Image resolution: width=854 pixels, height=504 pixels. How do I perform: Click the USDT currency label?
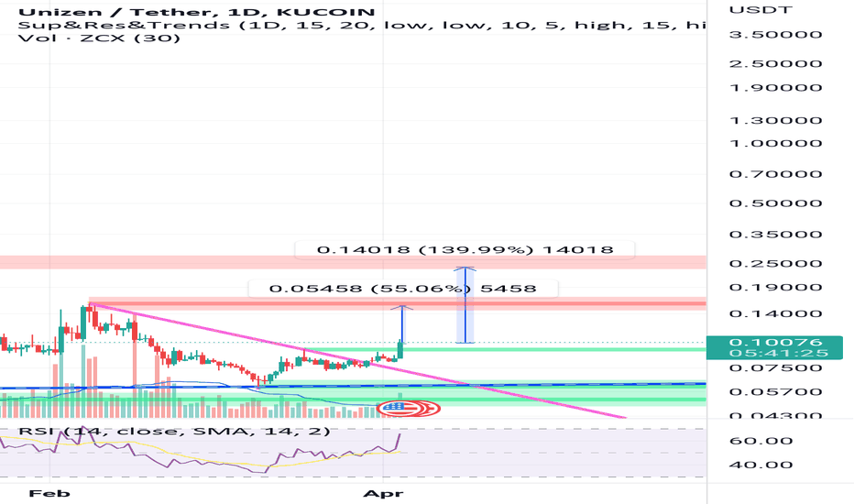pos(761,10)
